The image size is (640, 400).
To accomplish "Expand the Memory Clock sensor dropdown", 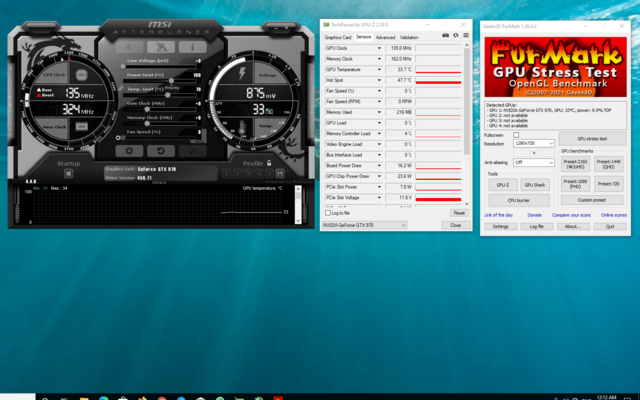I will [x=379, y=59].
